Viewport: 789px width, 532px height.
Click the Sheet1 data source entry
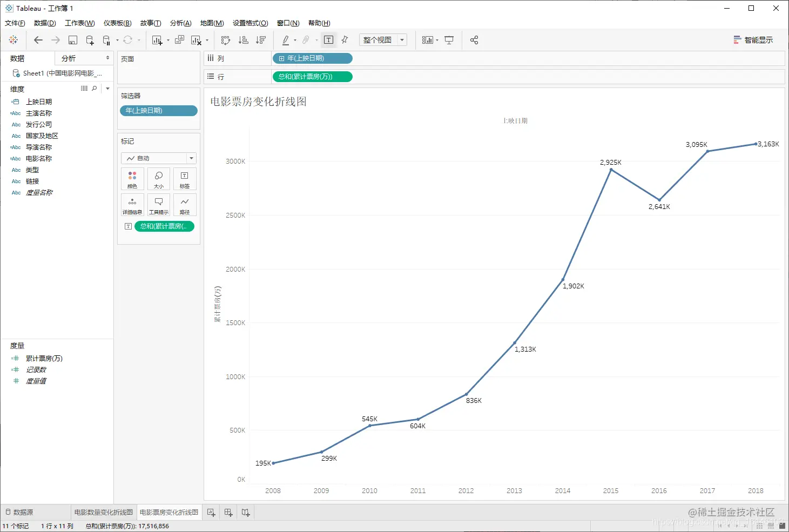coord(58,73)
